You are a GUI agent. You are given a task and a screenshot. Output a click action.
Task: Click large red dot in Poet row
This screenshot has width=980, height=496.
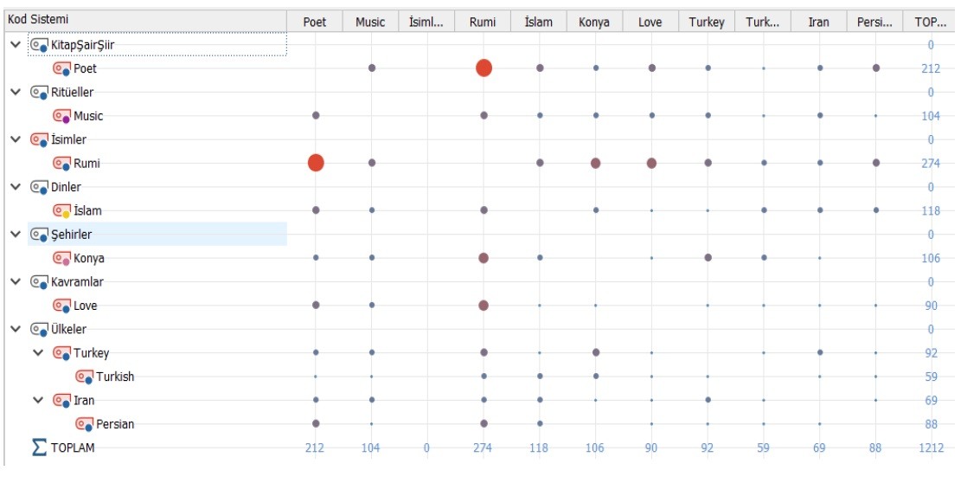[x=484, y=68]
